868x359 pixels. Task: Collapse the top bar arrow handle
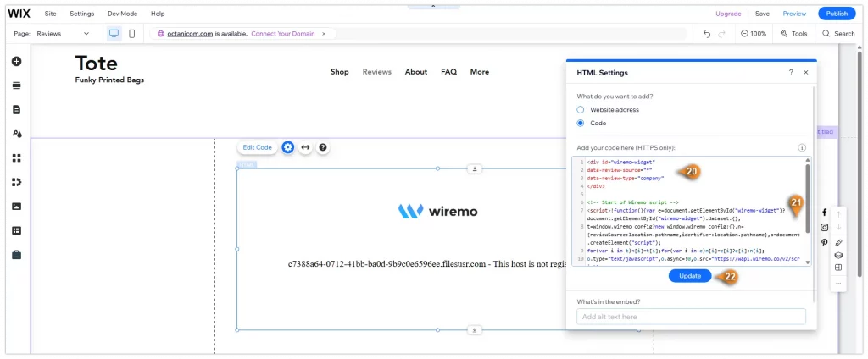[x=433, y=7]
